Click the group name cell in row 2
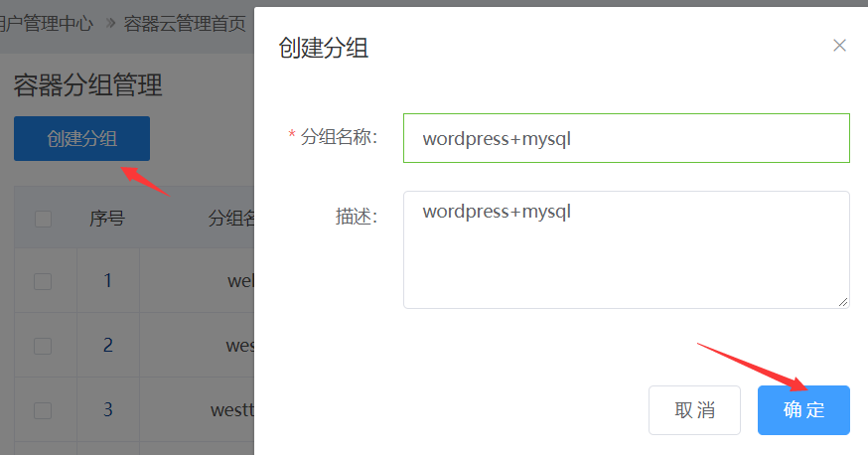868x455 pixels. (240, 346)
